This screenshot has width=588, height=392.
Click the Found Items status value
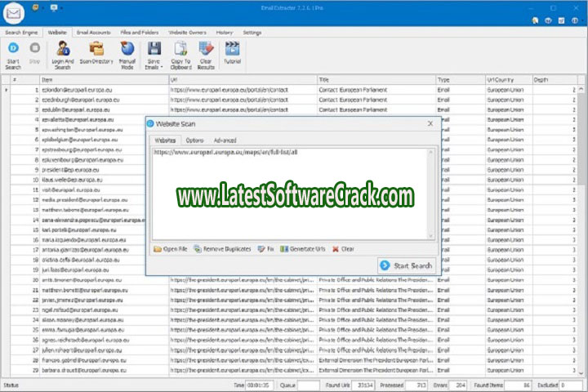(519, 385)
